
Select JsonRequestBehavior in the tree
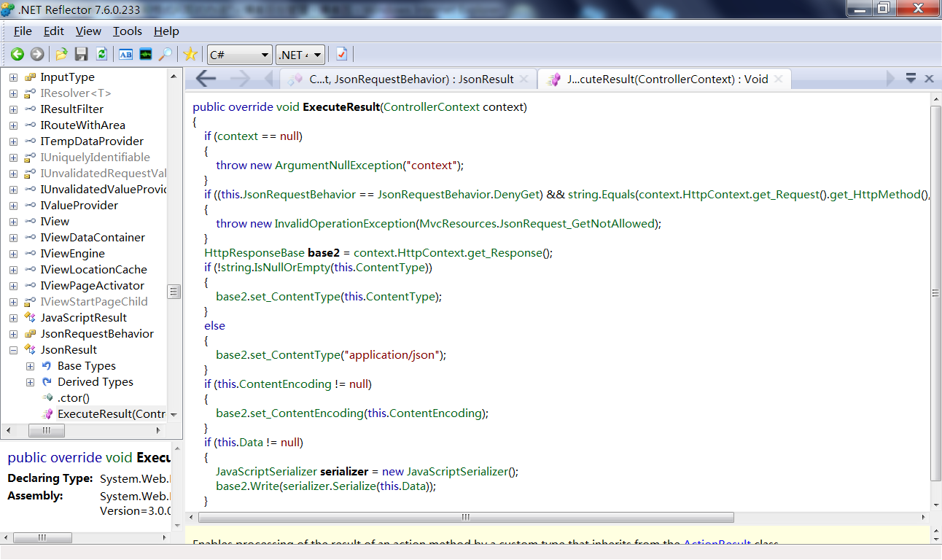coord(97,334)
